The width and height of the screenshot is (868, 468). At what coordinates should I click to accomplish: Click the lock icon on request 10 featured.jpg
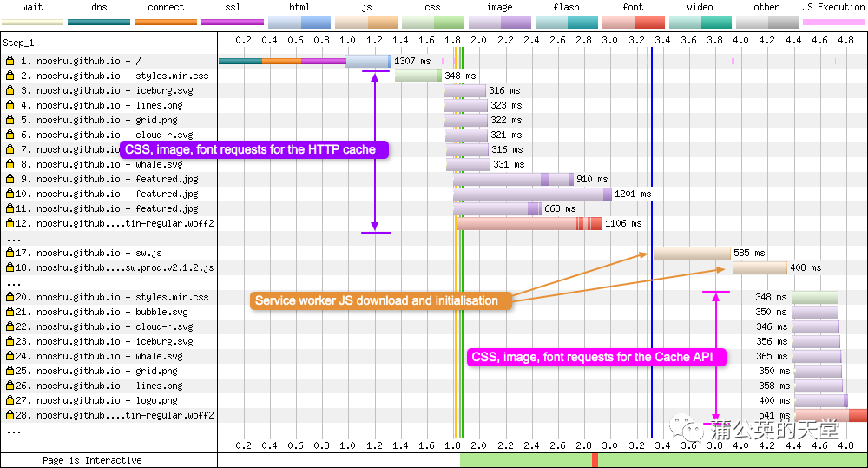point(10,194)
